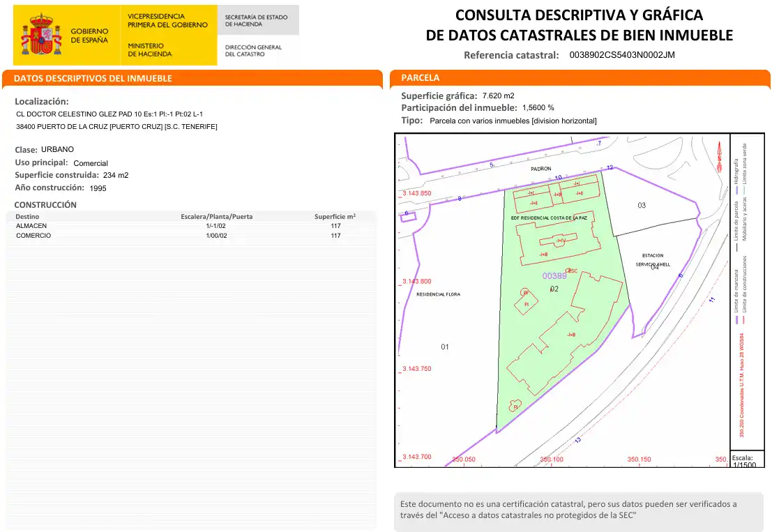Click 'EDF RESIDENCIAL COSTA DE LA PAZ' map label
This screenshot has height=532, width=772.
[549, 218]
